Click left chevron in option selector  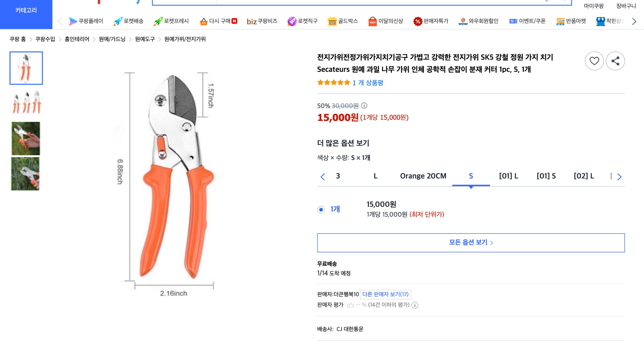[x=323, y=176]
